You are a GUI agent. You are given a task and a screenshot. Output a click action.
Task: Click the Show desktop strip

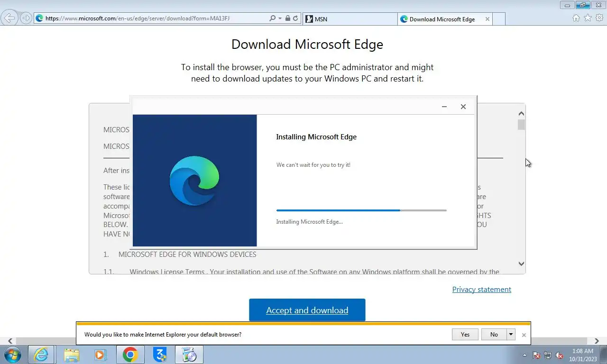click(603, 355)
